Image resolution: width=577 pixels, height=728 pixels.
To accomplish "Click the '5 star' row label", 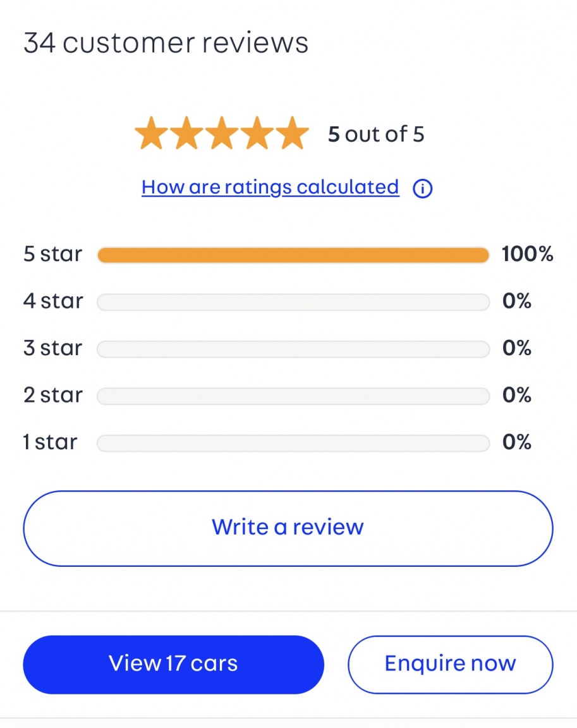I will (x=53, y=254).
